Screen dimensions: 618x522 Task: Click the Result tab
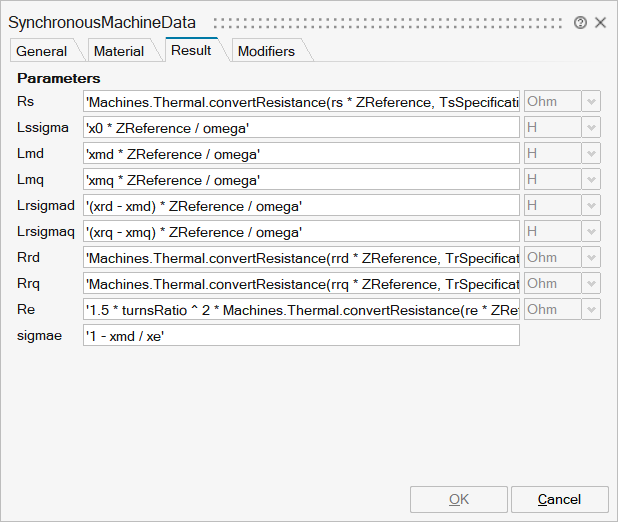[x=191, y=50]
